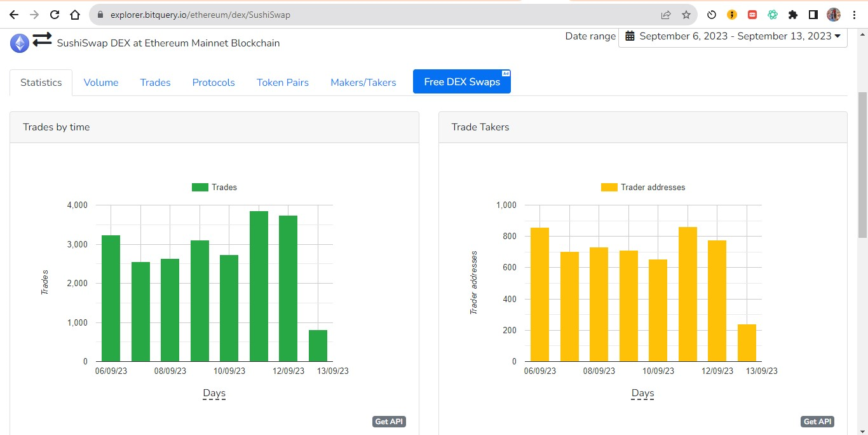Open the orange round browser extension
This screenshot has width=868, height=435.
[732, 15]
